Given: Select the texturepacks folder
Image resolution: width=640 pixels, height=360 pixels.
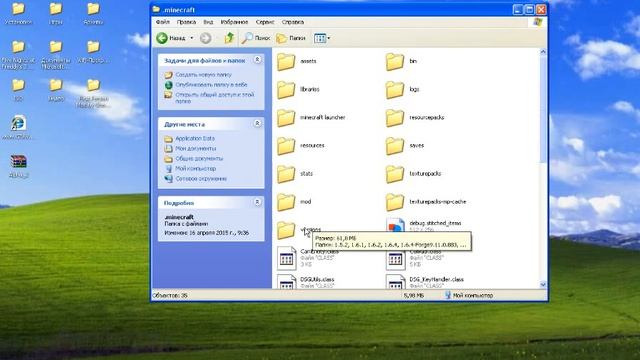Looking at the screenshot, I should [x=413, y=174].
